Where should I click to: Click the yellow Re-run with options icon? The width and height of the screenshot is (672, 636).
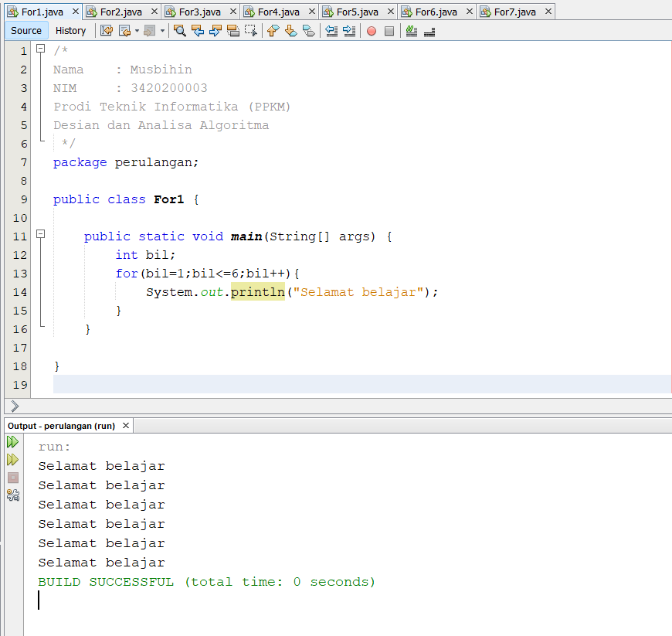click(13, 460)
